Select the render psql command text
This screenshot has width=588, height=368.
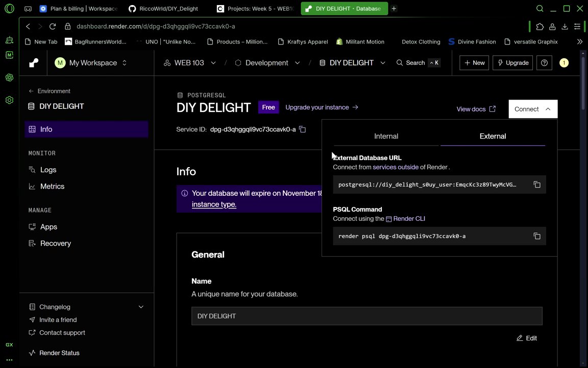pos(402,236)
